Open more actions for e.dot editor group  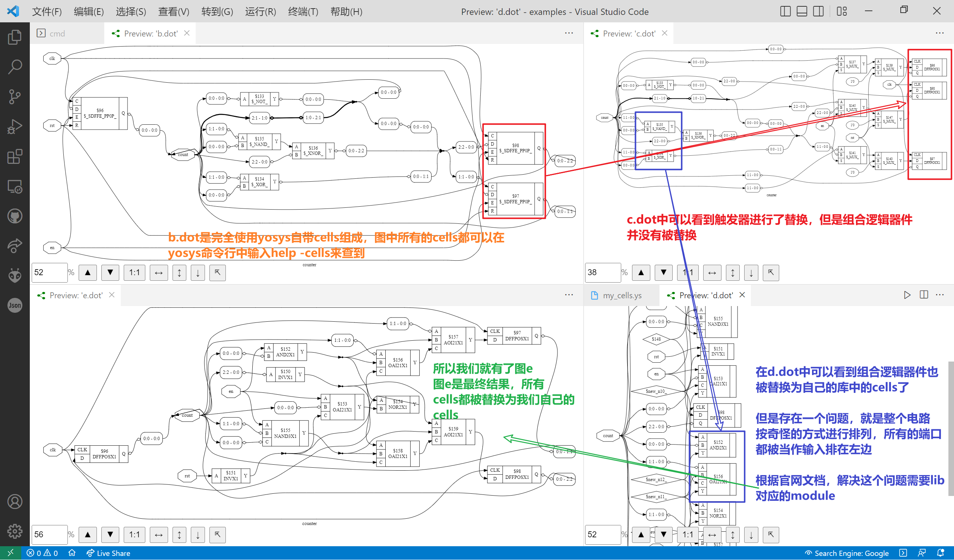tap(569, 295)
